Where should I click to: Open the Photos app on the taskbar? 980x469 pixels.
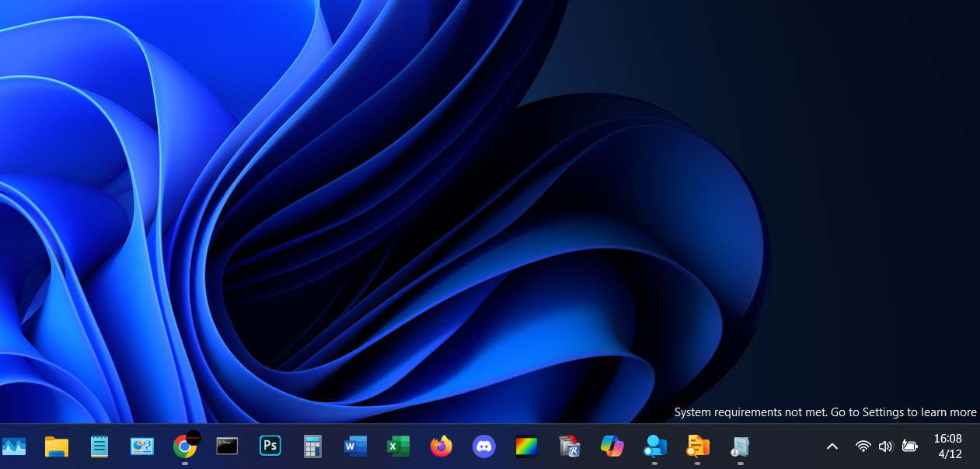14,446
